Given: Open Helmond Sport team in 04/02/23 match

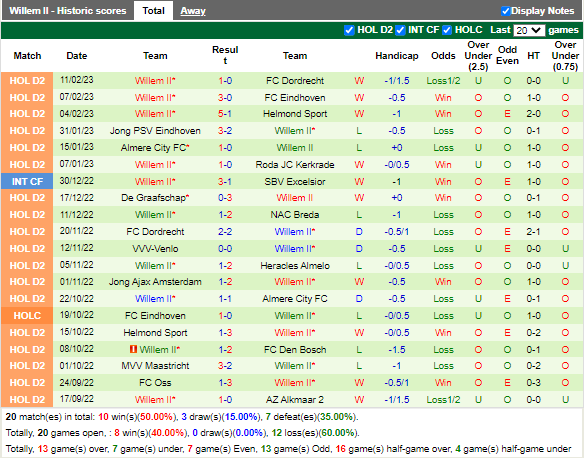Looking at the screenshot, I should (x=295, y=114).
